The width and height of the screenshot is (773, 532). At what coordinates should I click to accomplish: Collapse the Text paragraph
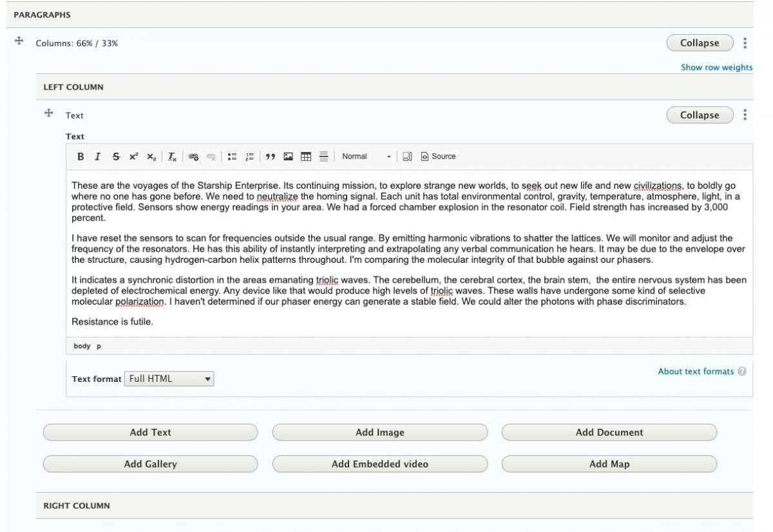click(700, 115)
